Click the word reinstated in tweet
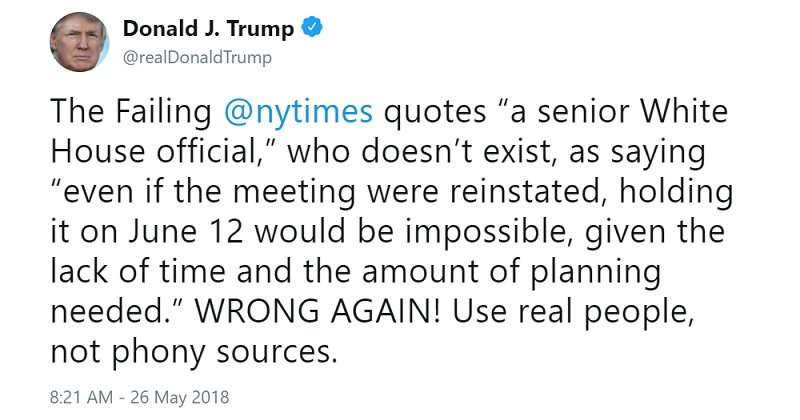This screenshot has height=420, width=800. [x=523, y=191]
